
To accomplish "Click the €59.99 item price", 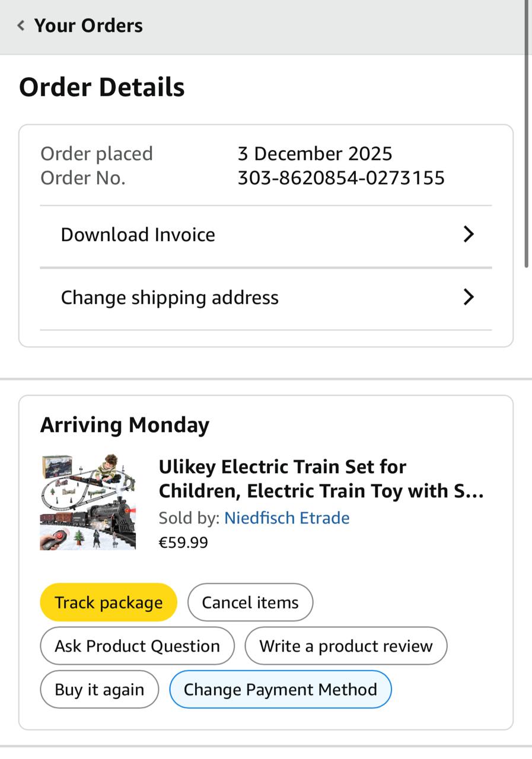I will [x=183, y=543].
